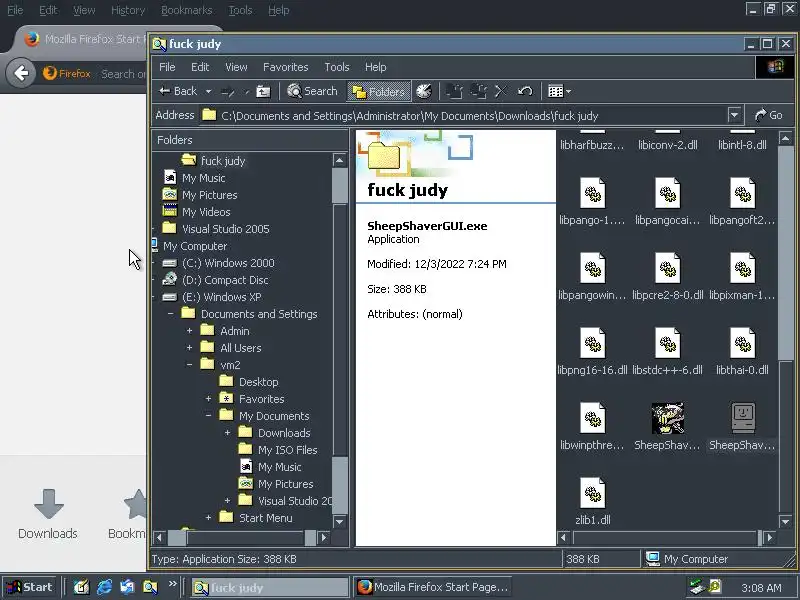Go up one folder level
The width and height of the screenshot is (800, 600).
click(263, 92)
